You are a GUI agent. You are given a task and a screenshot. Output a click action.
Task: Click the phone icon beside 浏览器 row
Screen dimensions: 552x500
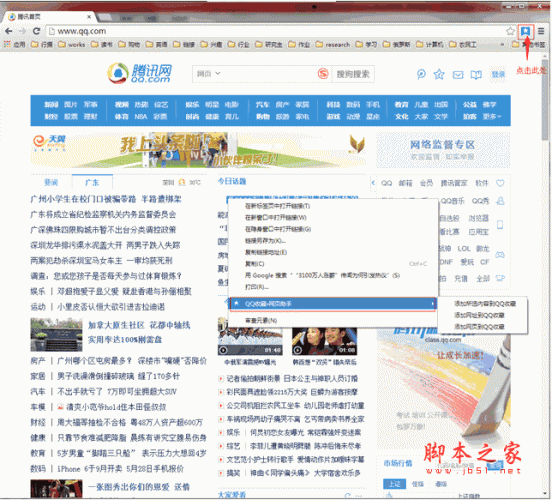[500, 225]
